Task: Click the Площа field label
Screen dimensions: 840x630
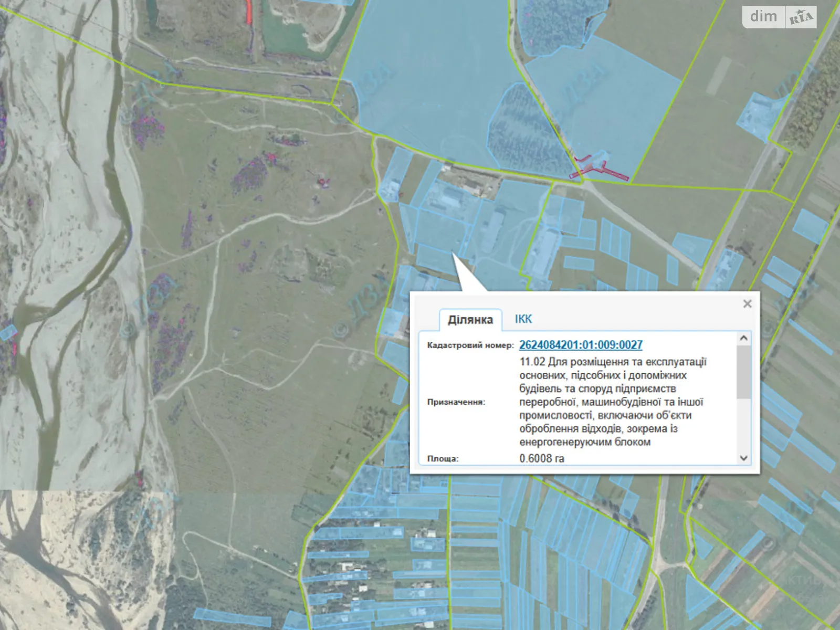Action: [443, 458]
